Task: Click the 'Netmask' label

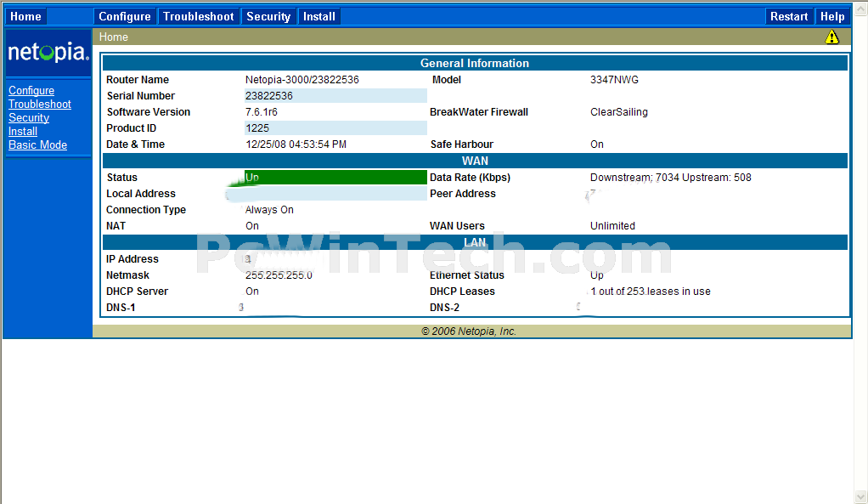Action: 128,275
